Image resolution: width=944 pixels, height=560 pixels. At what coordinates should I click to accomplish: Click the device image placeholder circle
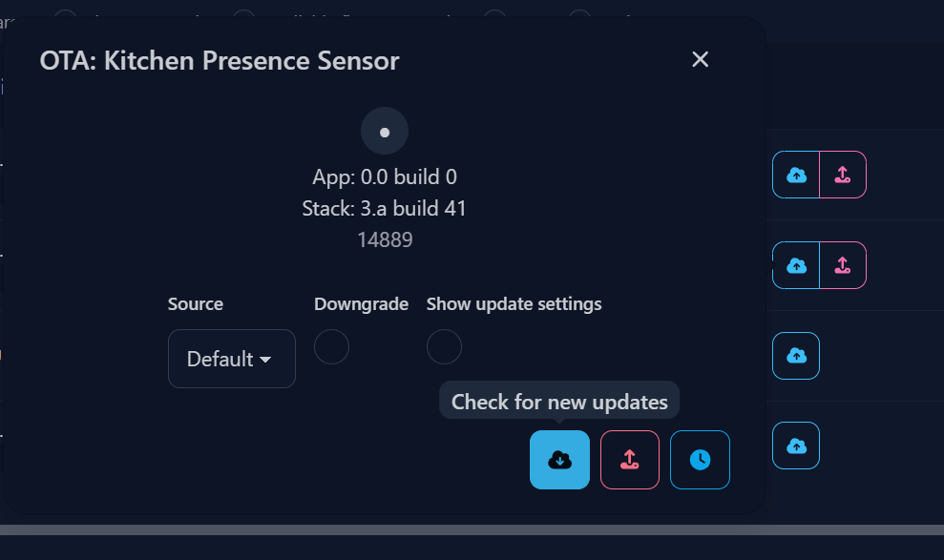click(385, 131)
